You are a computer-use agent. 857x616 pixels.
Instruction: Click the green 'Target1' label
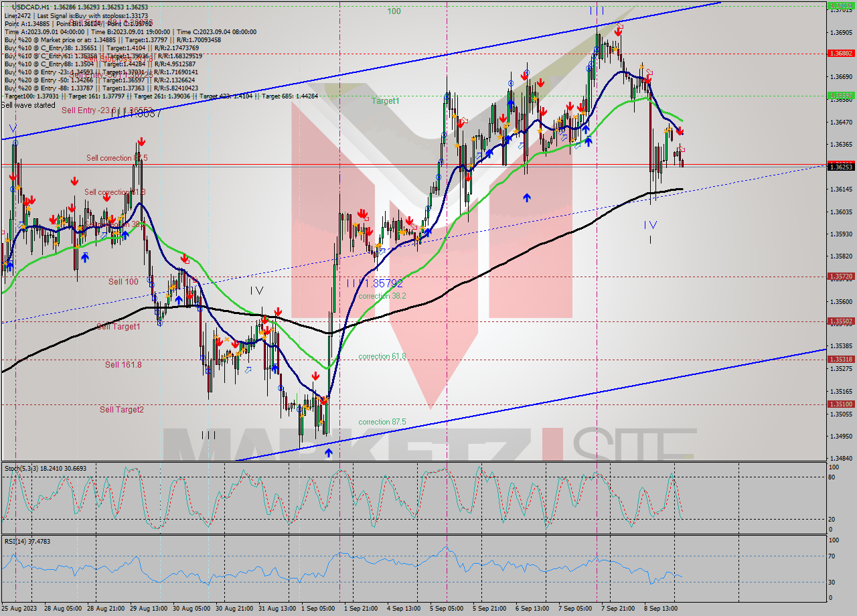coord(386,101)
